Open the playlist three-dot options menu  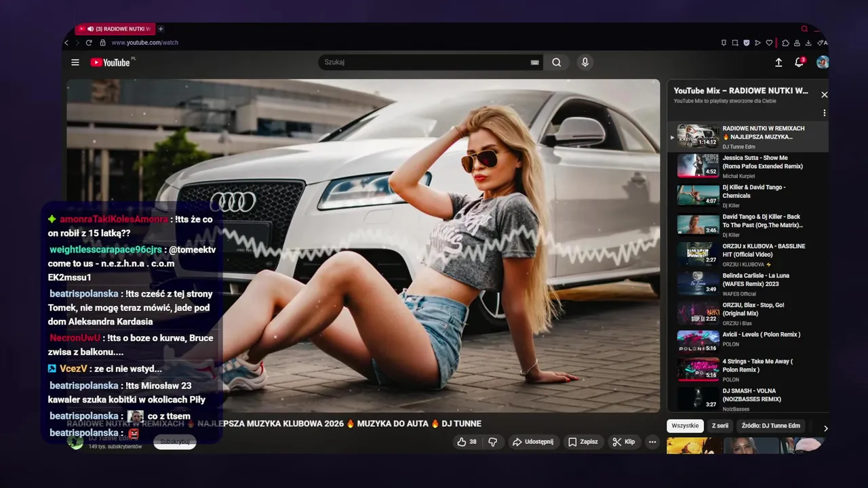coord(825,113)
